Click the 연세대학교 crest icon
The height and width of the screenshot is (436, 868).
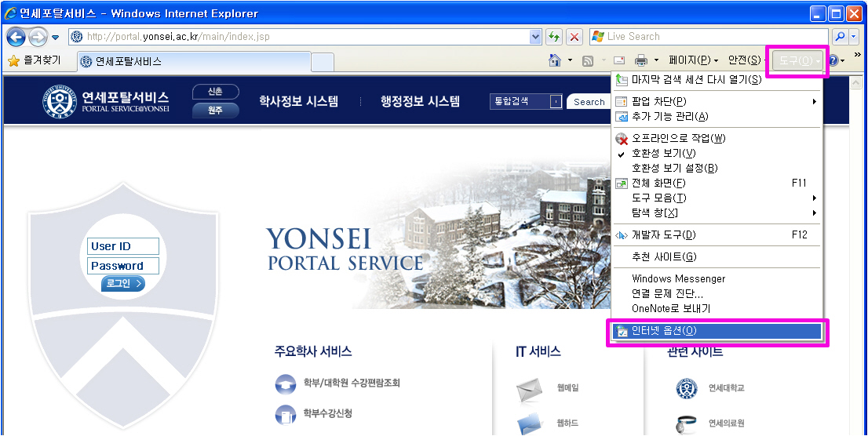coord(687,388)
